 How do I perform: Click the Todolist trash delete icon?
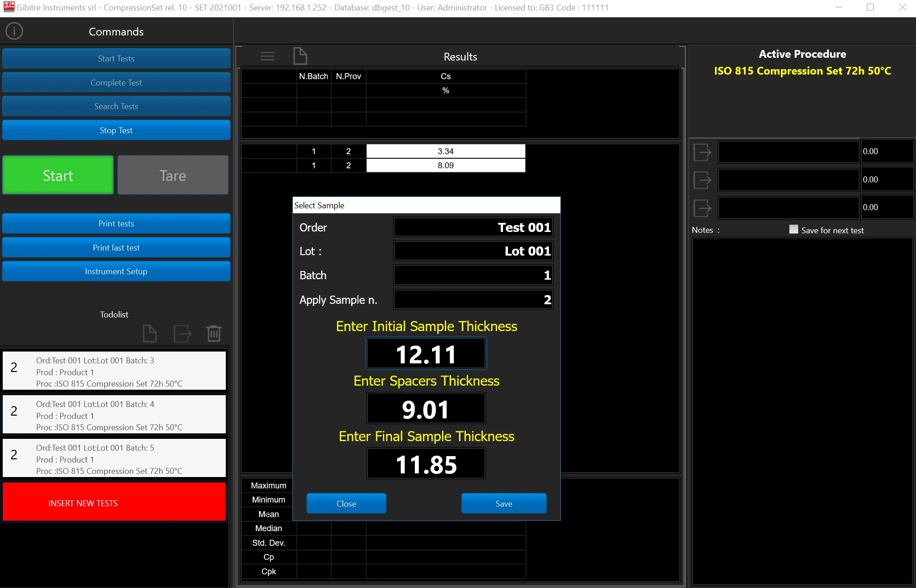(x=214, y=333)
